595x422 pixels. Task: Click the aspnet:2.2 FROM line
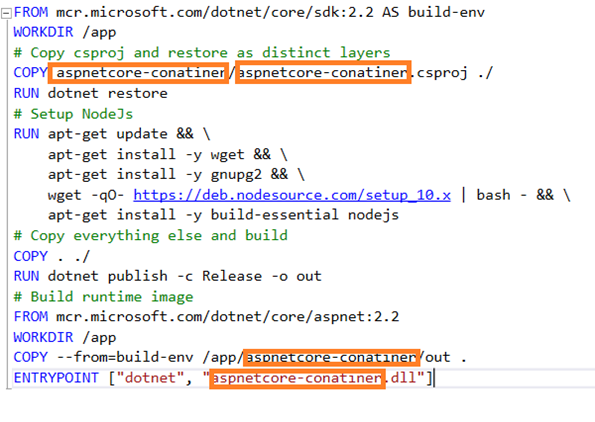206,316
